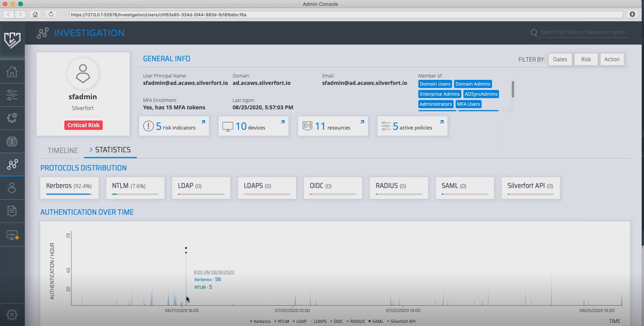Click the downloads icon beside address bar
This screenshot has width=644, height=326.
tap(632, 14)
